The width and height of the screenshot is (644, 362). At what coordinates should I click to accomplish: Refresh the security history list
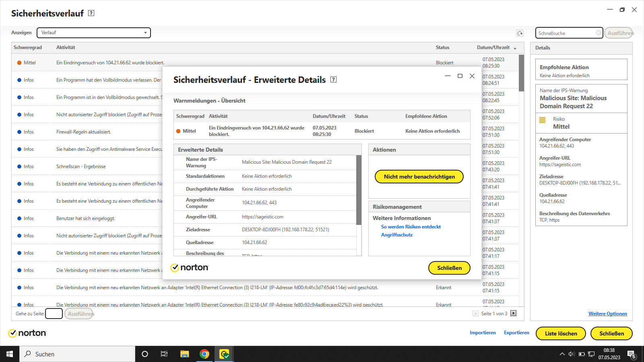click(x=520, y=33)
